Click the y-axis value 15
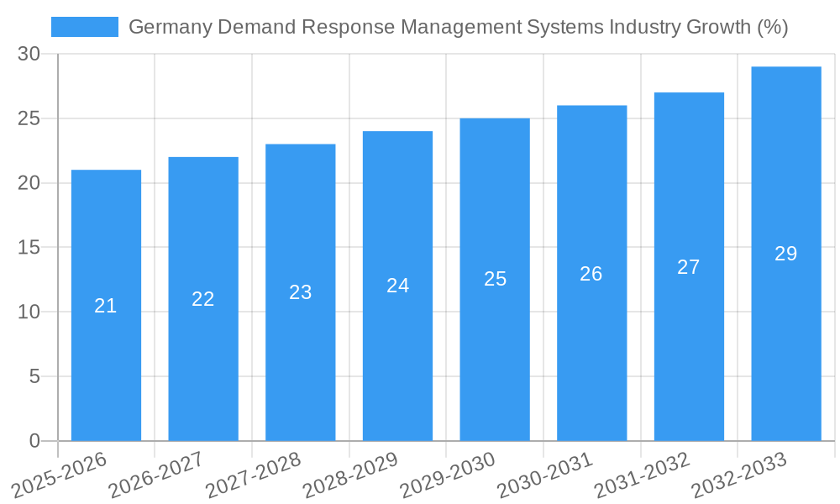Screen dimensions: 840x504 click(x=29, y=248)
